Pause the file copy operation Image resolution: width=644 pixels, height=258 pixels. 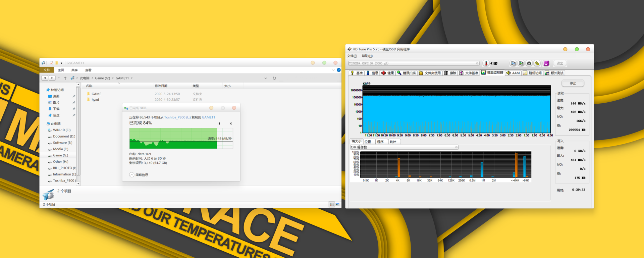219,123
